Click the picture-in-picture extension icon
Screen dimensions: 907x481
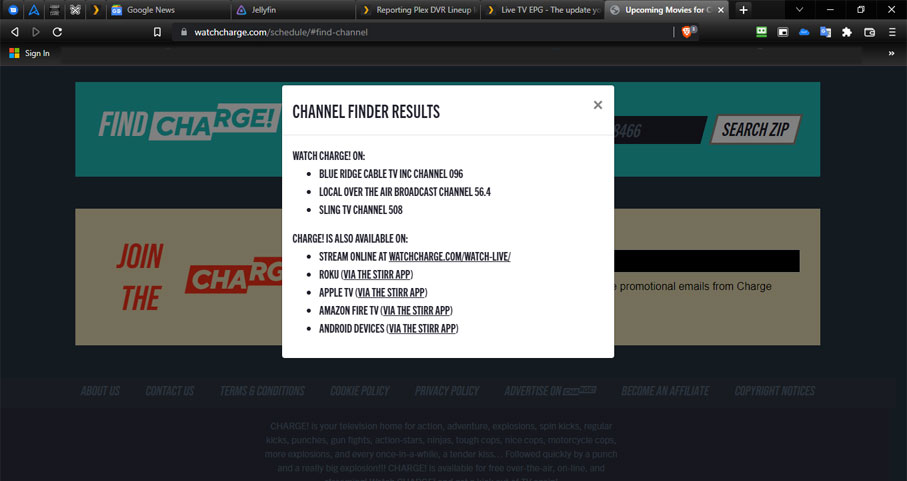click(783, 32)
